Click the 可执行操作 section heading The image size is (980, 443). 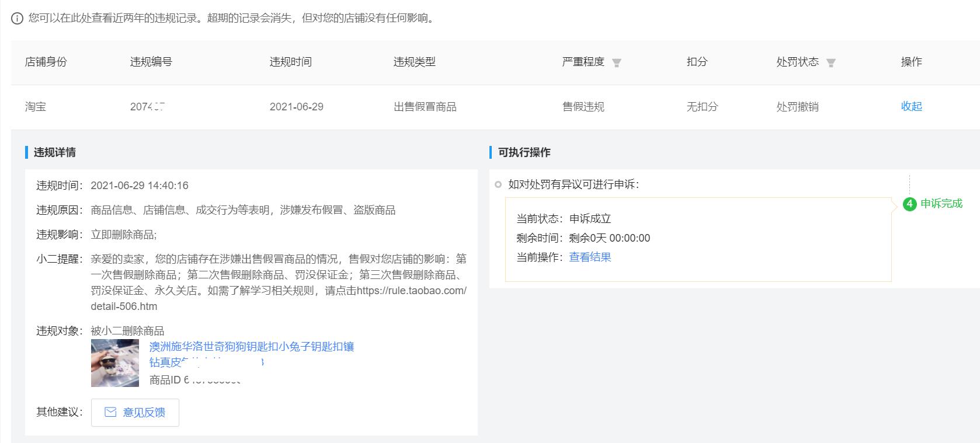[524, 152]
